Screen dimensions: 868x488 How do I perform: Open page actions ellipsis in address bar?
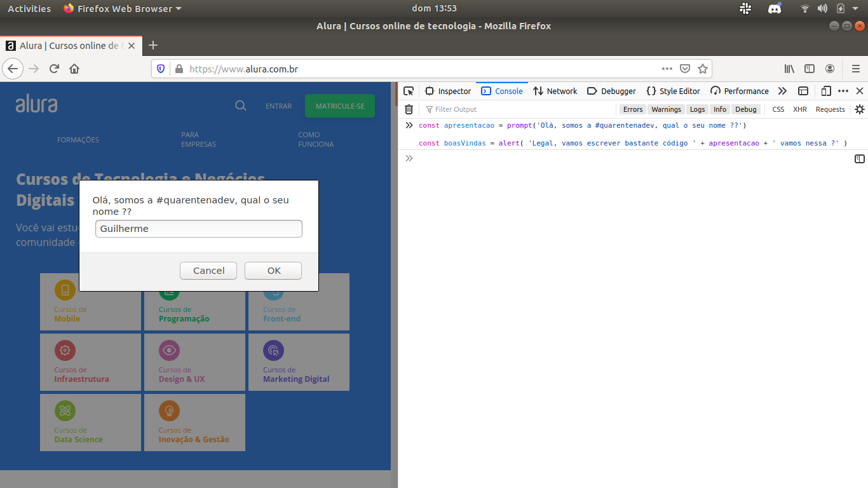coord(667,69)
